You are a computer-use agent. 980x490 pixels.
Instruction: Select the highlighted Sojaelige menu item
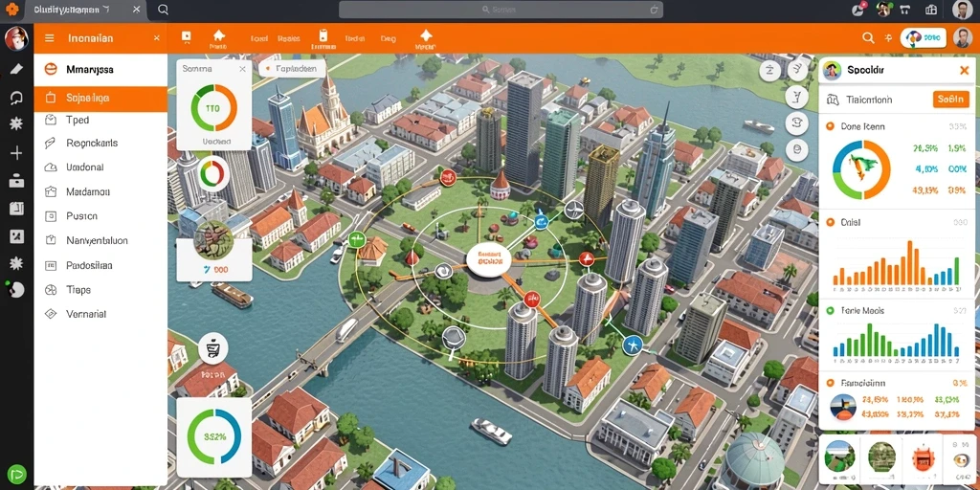tap(100, 99)
